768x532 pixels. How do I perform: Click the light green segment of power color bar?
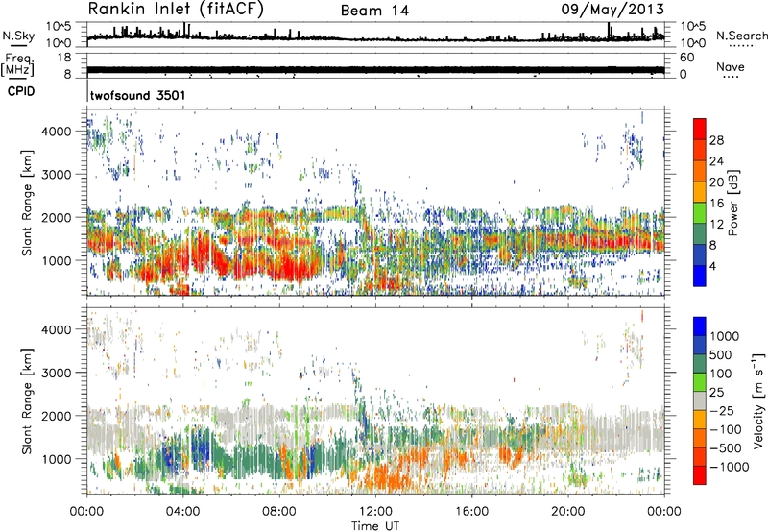(700, 213)
